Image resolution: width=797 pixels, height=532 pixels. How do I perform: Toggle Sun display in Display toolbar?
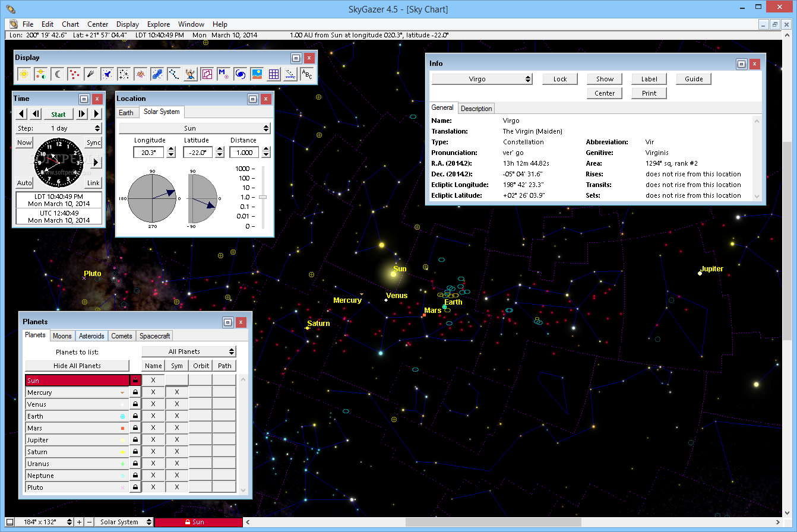pyautogui.click(x=24, y=74)
